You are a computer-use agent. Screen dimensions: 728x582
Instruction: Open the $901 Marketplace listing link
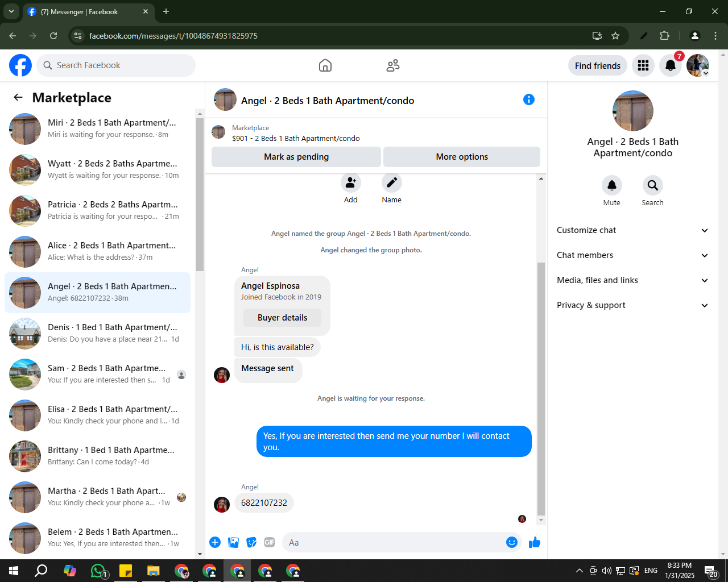point(296,138)
